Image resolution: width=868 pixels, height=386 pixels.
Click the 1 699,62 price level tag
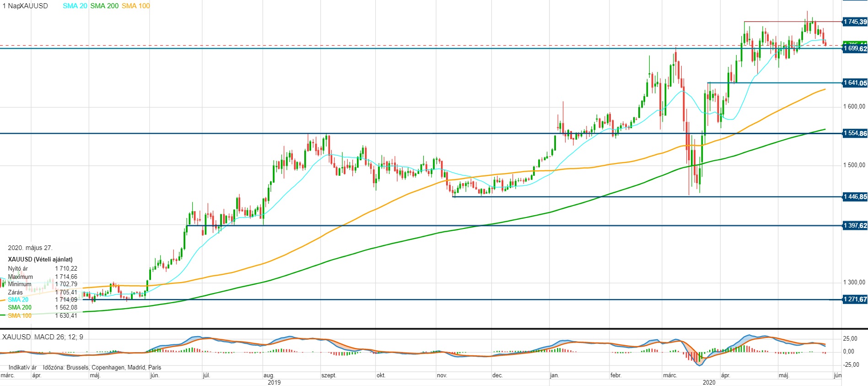pyautogui.click(x=855, y=49)
